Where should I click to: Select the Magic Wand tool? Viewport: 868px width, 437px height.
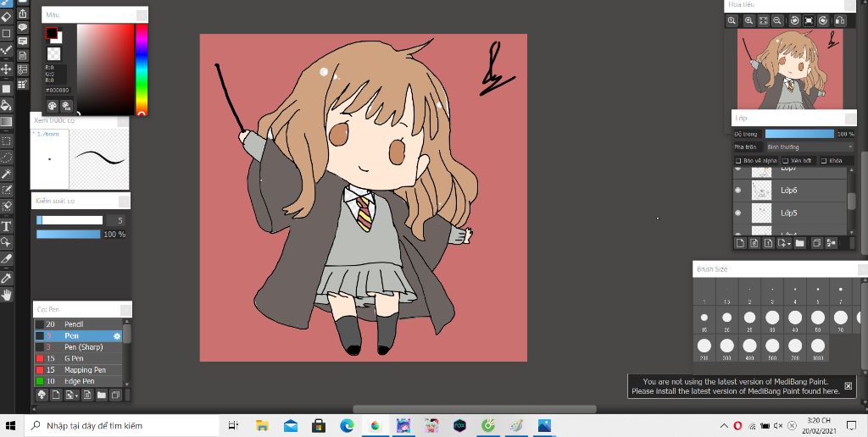point(6,174)
